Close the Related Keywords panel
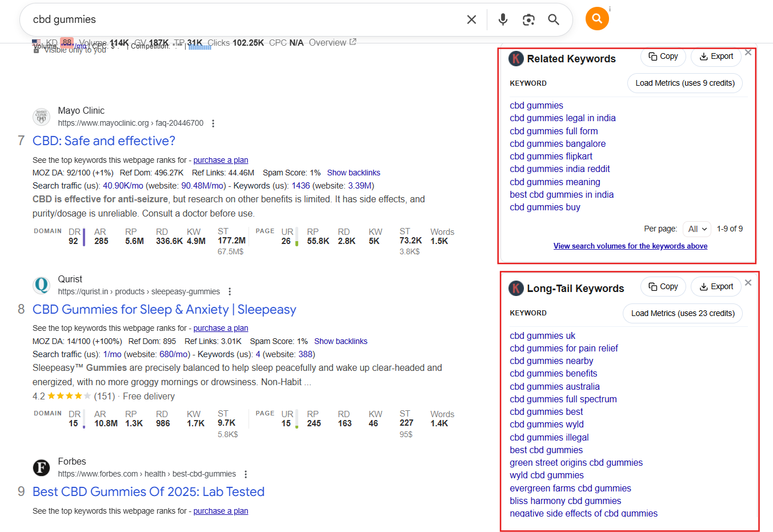Image resolution: width=773 pixels, height=532 pixels. pyautogui.click(x=748, y=53)
